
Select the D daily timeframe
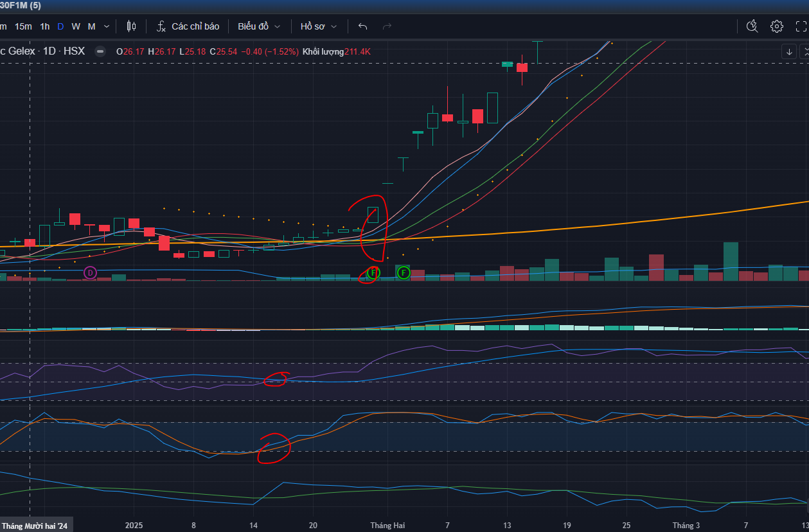[x=60, y=26]
